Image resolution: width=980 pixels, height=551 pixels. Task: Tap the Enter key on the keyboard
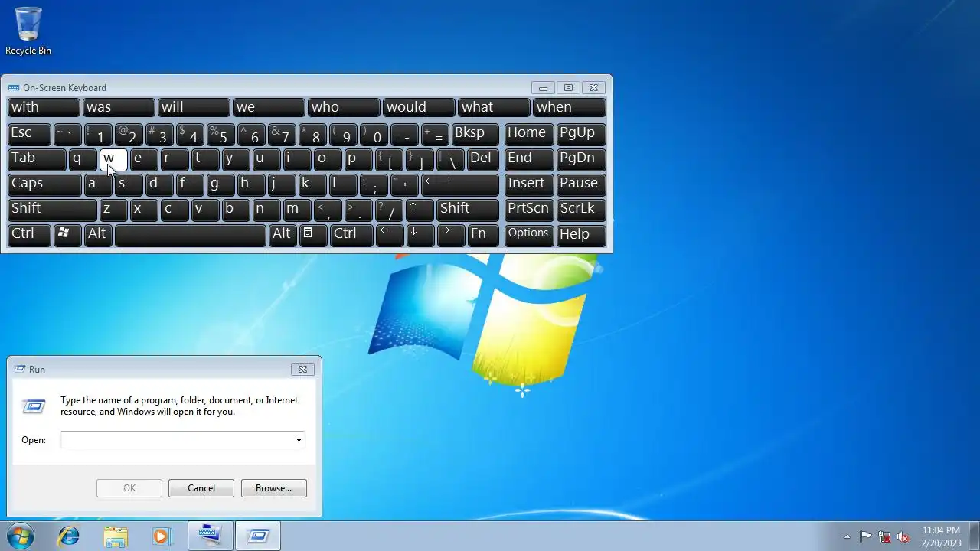(x=459, y=184)
